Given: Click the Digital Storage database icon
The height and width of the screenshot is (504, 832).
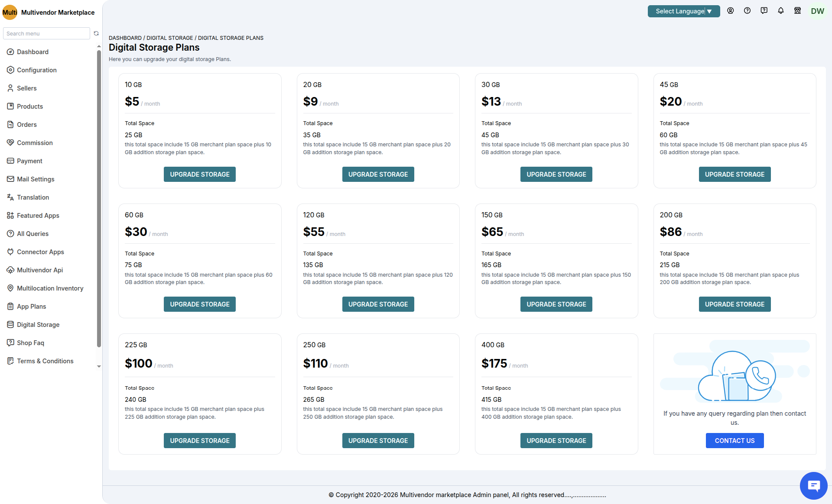Looking at the screenshot, I should 10,325.
